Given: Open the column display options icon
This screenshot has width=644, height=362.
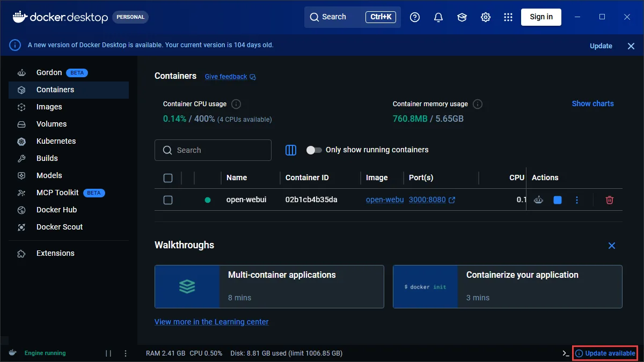Looking at the screenshot, I should [291, 150].
